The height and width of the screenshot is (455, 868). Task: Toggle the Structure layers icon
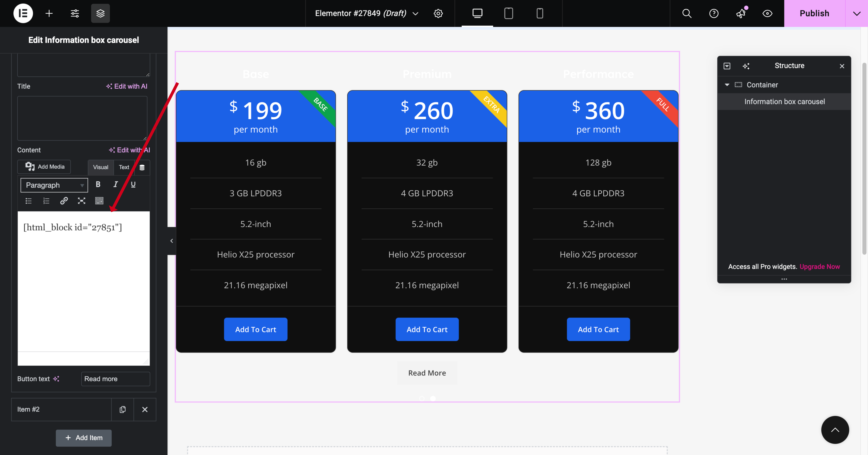coord(100,14)
